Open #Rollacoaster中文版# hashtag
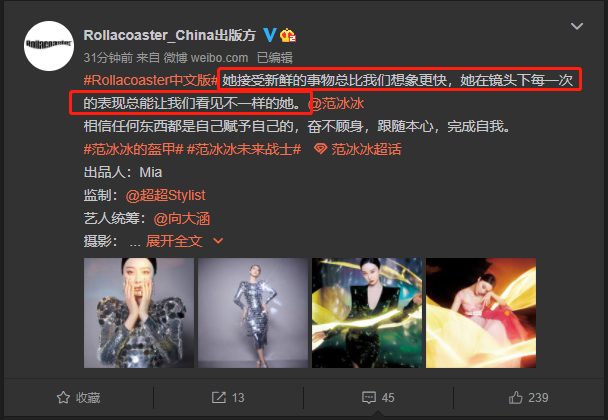608x420 pixels. pos(150,80)
